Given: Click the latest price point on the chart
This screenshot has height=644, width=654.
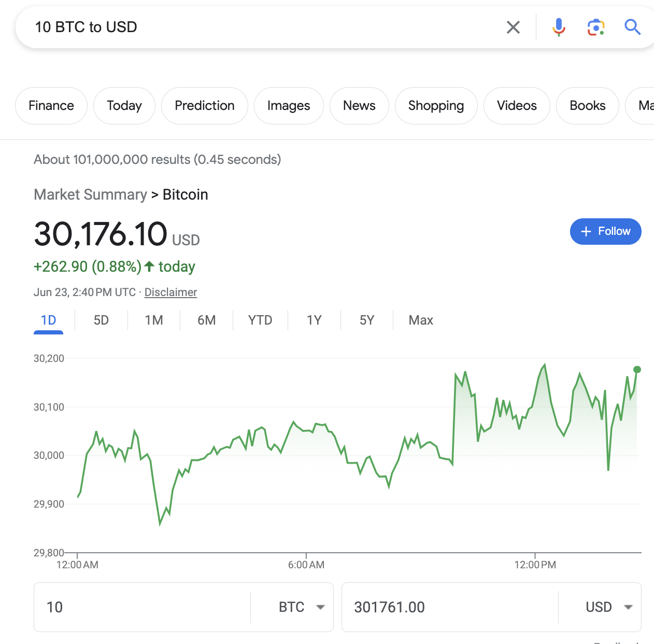Looking at the screenshot, I should coord(637,369).
